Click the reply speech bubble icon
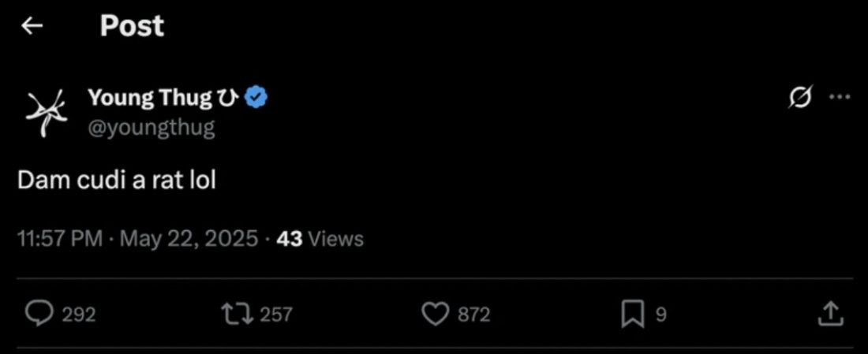The height and width of the screenshot is (354, 868). (x=39, y=314)
